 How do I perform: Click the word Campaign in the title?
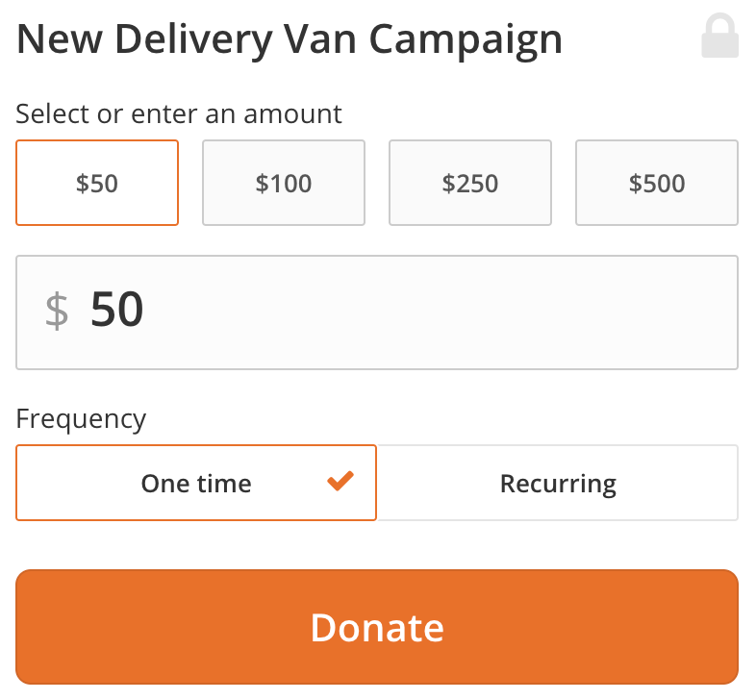(x=466, y=41)
